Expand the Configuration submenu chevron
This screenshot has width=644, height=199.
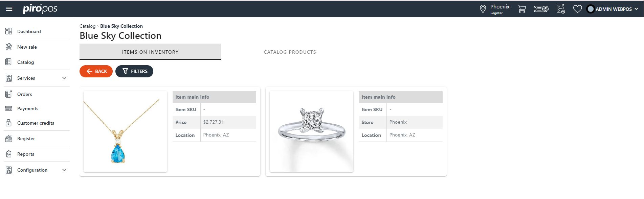click(x=64, y=170)
